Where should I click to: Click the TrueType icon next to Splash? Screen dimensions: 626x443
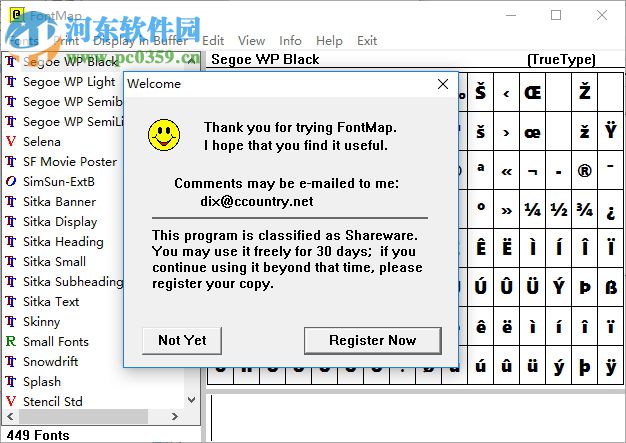coord(11,381)
